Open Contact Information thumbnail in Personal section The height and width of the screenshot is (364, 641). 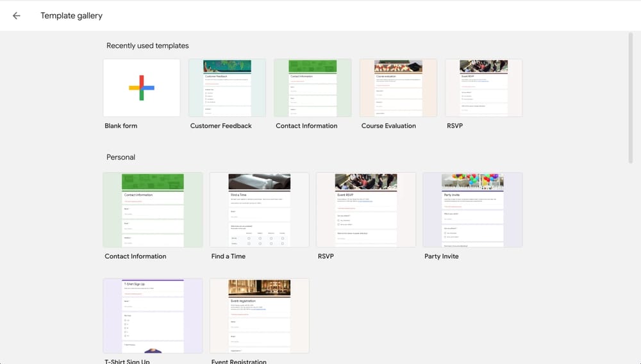(x=153, y=210)
